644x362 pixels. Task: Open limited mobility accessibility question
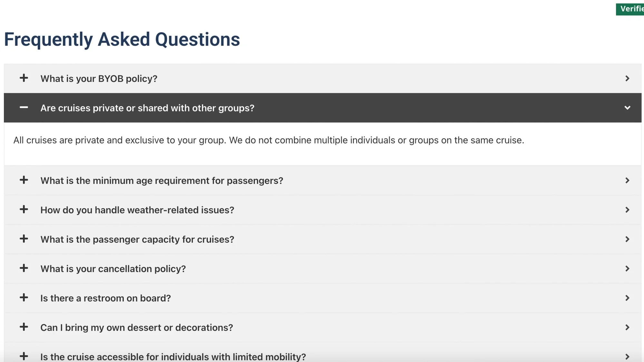pyautogui.click(x=173, y=357)
